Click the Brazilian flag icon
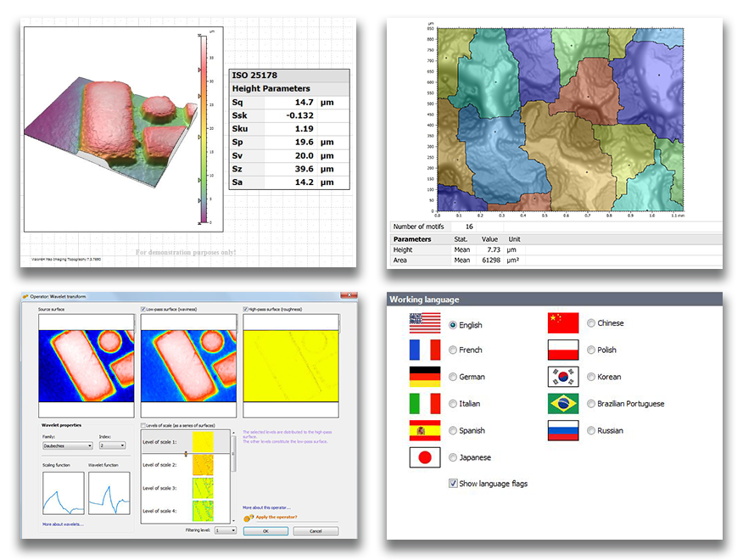743x560 pixels. coord(563,404)
